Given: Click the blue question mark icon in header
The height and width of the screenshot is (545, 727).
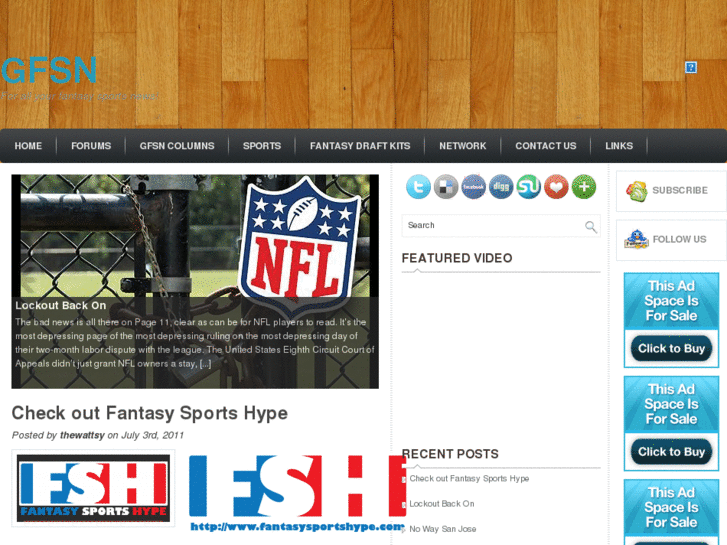Looking at the screenshot, I should [691, 68].
